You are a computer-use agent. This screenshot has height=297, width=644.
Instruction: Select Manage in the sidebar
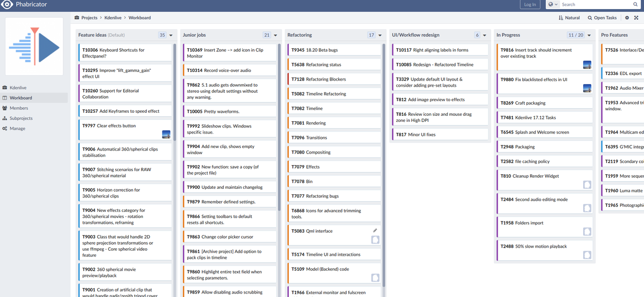[x=34, y=128]
